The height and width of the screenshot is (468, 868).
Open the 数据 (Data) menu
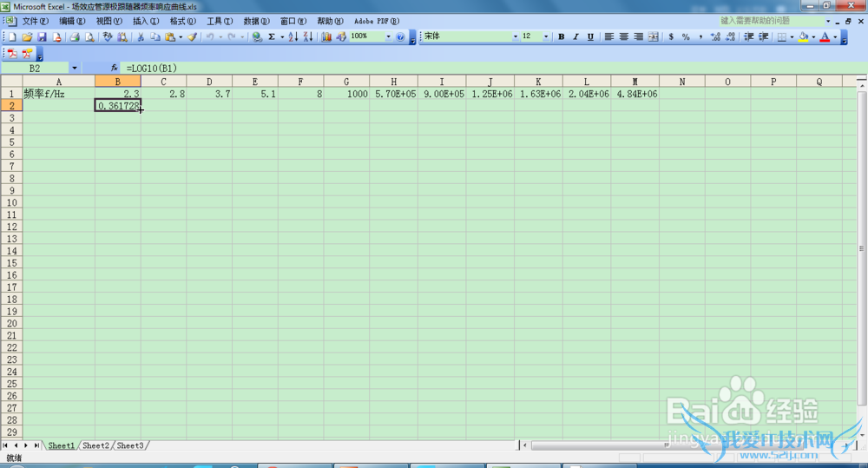click(x=256, y=21)
